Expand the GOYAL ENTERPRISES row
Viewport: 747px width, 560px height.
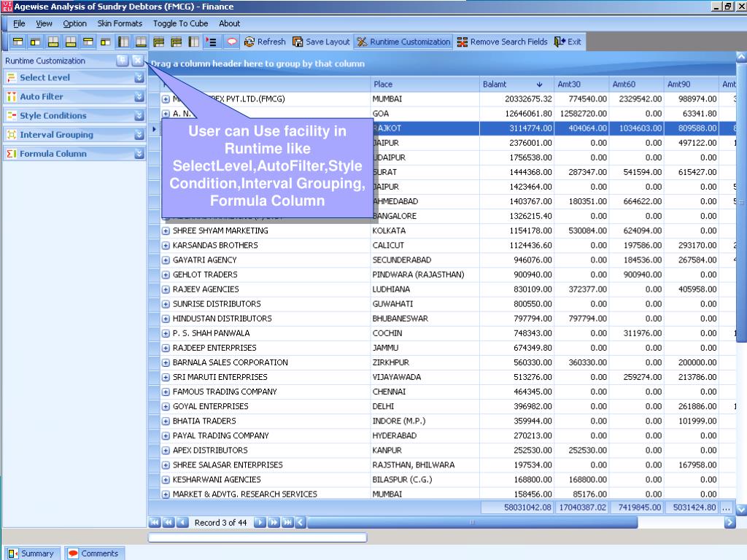(x=166, y=407)
